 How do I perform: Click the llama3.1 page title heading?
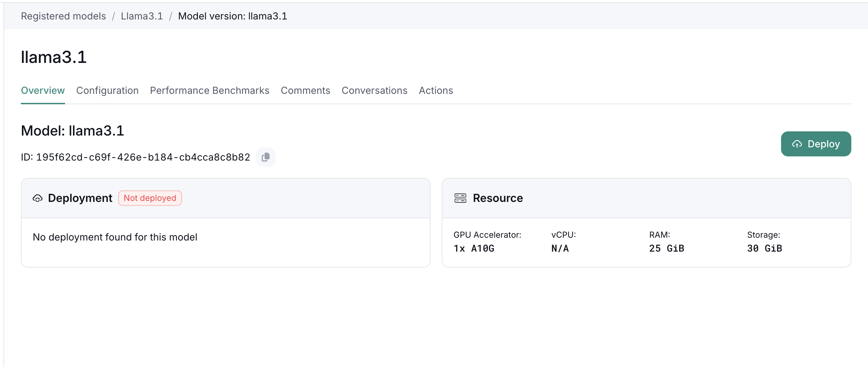54,57
